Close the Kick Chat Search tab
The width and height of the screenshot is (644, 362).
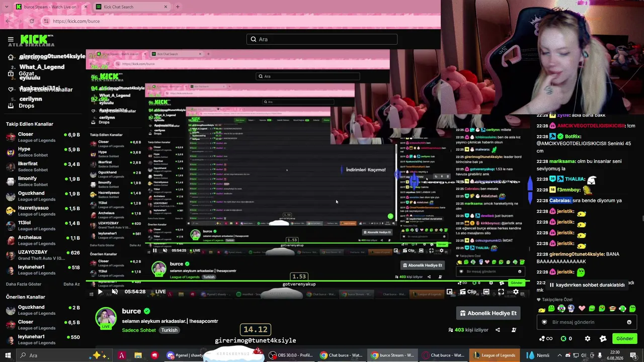(166, 7)
